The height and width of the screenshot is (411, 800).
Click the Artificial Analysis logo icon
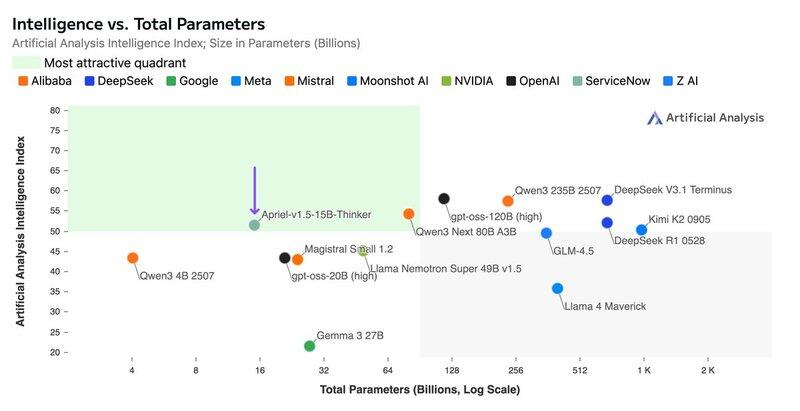(x=655, y=118)
